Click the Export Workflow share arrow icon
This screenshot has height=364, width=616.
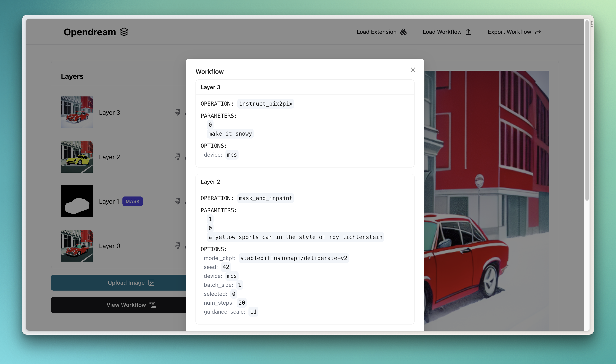tap(538, 32)
